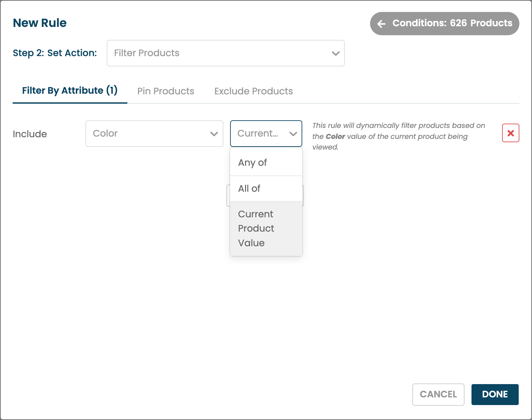Expand the Color attribute dropdown
Screen dimensions: 532x420
pos(154,134)
